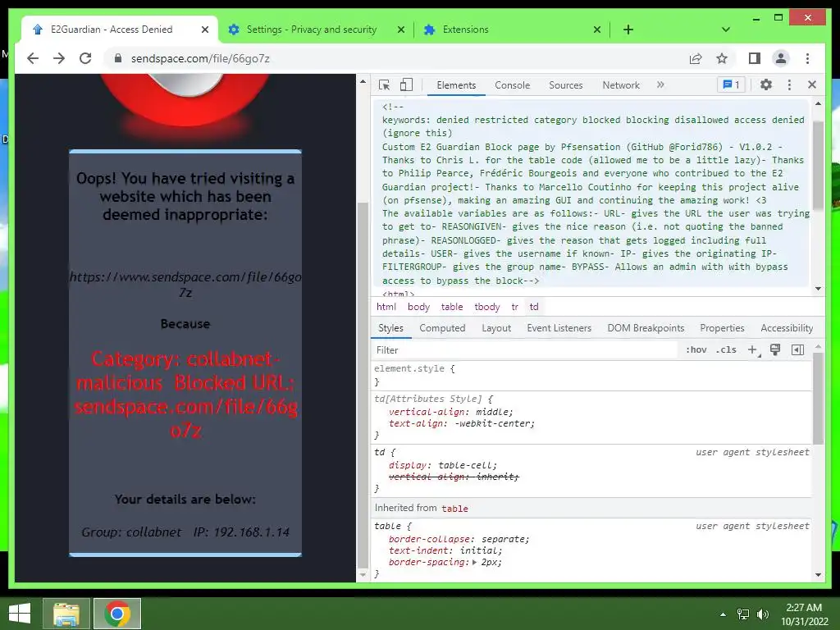Image resolution: width=840 pixels, height=630 pixels.
Task: Open Chrome three-dot menu
Action: coord(807,58)
